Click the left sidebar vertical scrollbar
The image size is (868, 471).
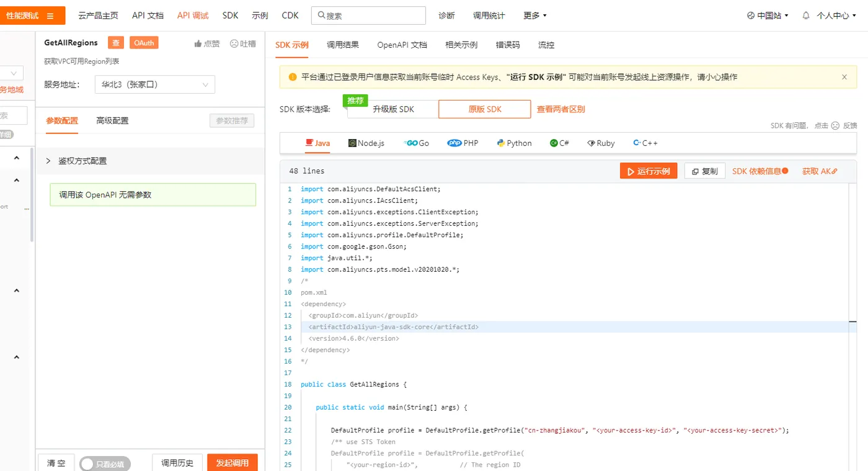pos(32,195)
